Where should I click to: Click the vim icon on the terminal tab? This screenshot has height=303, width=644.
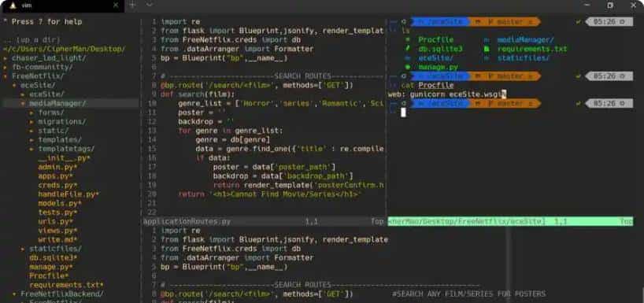click(x=13, y=6)
